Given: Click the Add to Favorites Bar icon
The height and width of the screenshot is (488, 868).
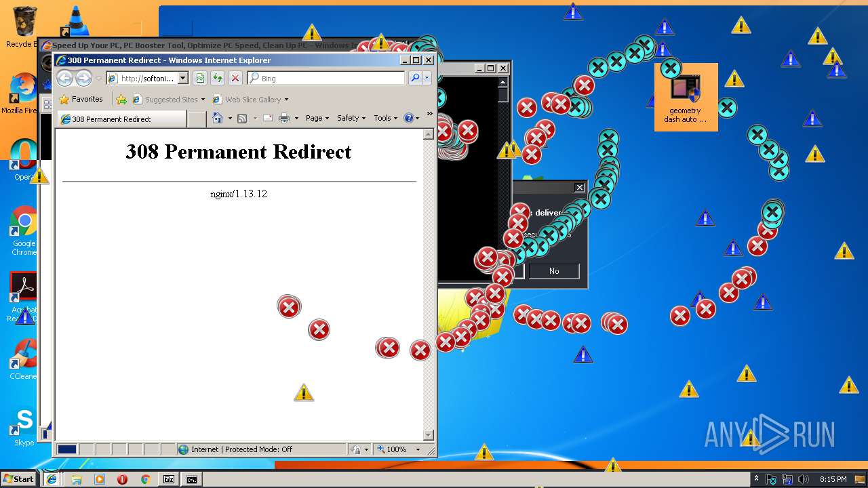Looking at the screenshot, I should coord(121,100).
